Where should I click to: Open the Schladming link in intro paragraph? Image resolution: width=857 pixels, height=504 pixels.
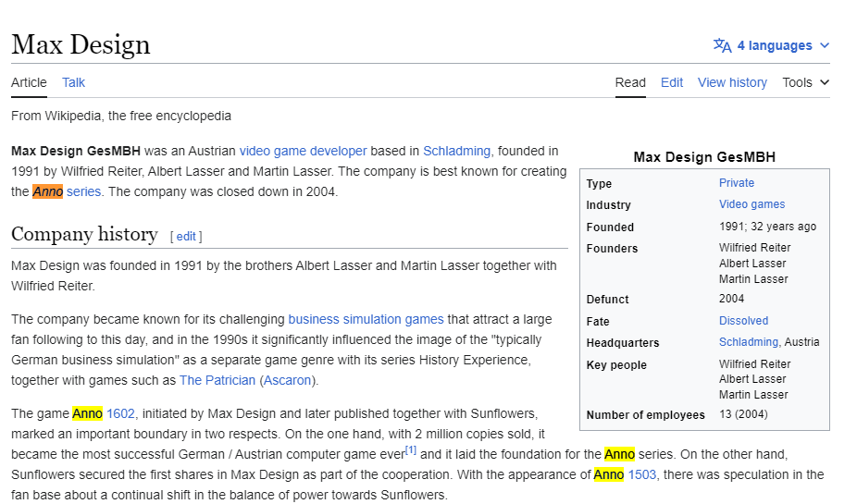[x=456, y=151]
